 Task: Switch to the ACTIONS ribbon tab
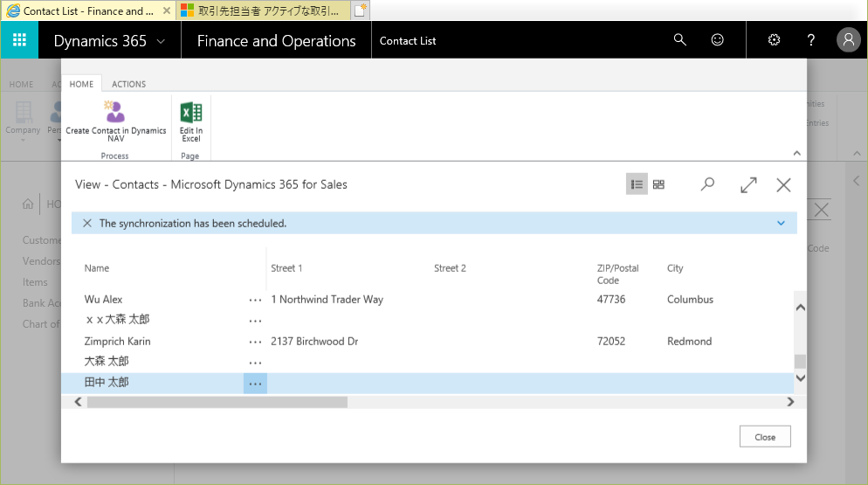tap(128, 84)
